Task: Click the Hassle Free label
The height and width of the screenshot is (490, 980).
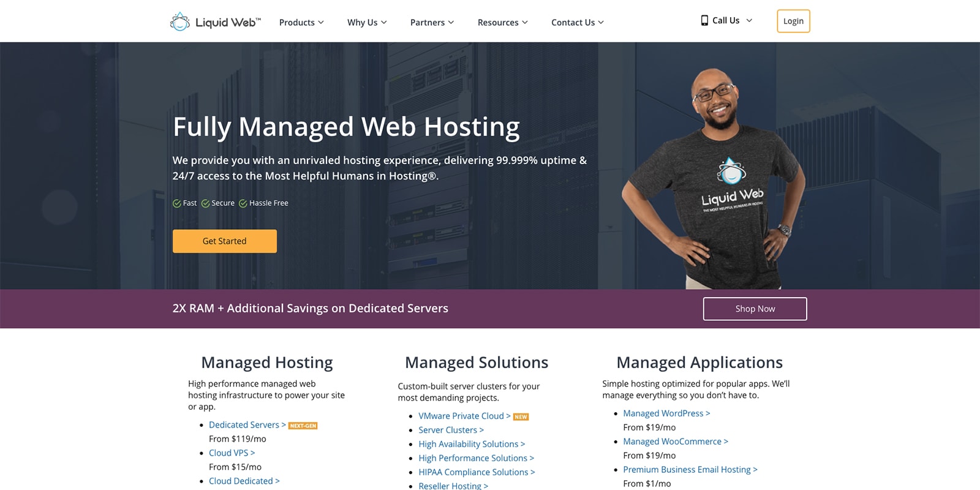Action: point(269,203)
